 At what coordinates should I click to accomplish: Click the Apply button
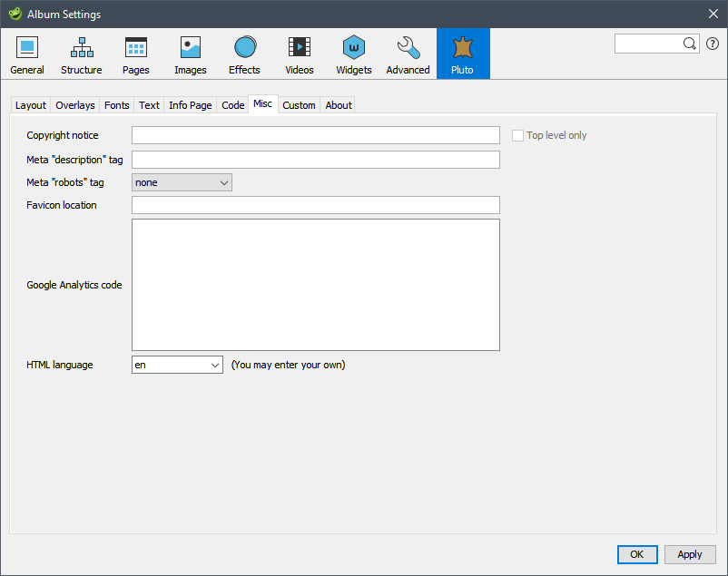click(690, 554)
